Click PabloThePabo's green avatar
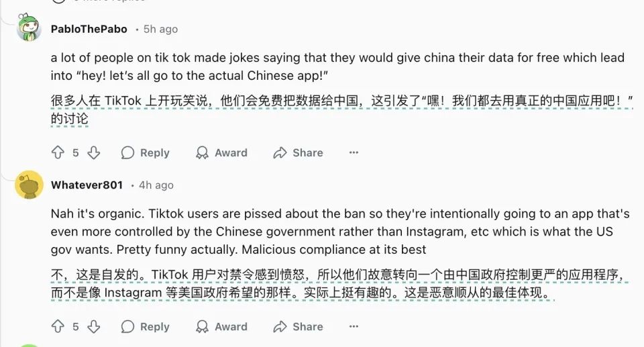This screenshot has width=644, height=347. (x=30, y=28)
